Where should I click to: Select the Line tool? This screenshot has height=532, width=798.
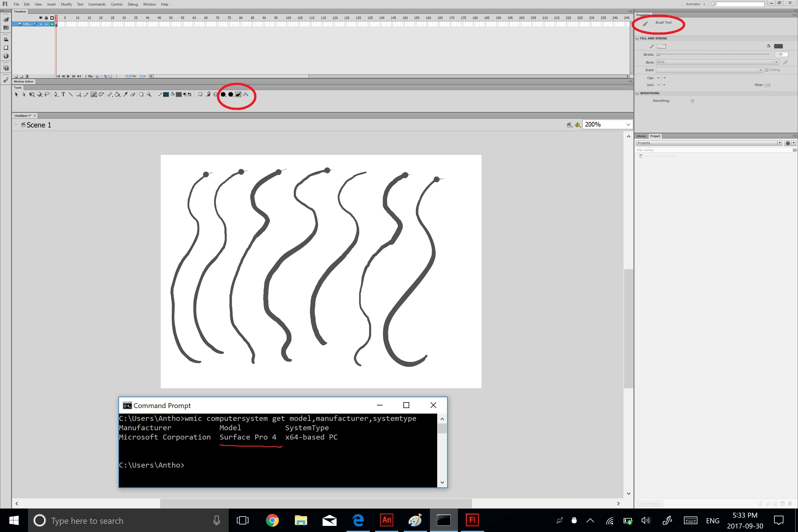(x=71, y=94)
